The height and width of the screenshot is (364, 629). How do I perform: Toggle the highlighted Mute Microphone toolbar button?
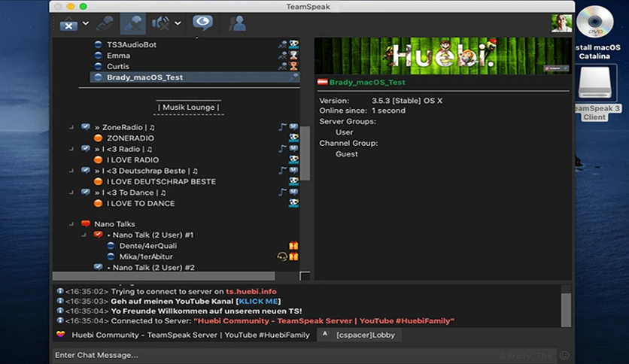click(132, 23)
